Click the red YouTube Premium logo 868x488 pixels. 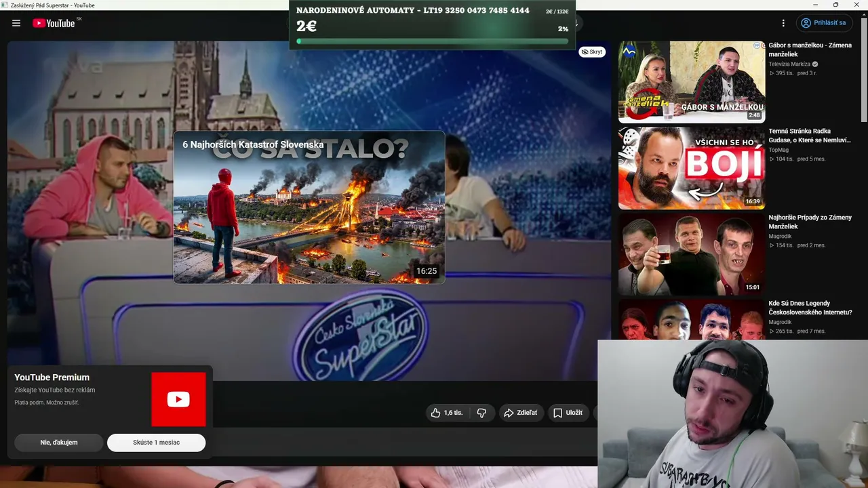pyautogui.click(x=178, y=399)
